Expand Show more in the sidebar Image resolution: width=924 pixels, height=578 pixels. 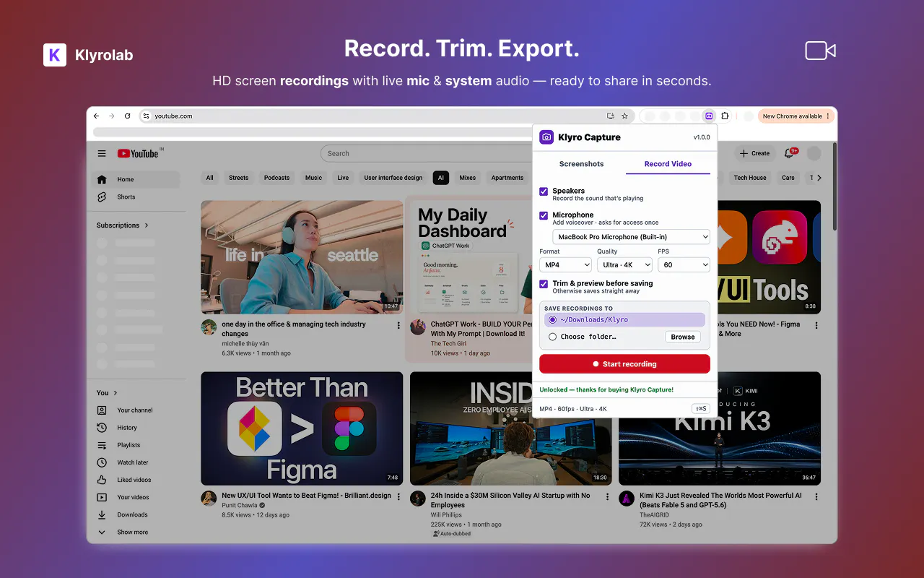click(x=134, y=532)
